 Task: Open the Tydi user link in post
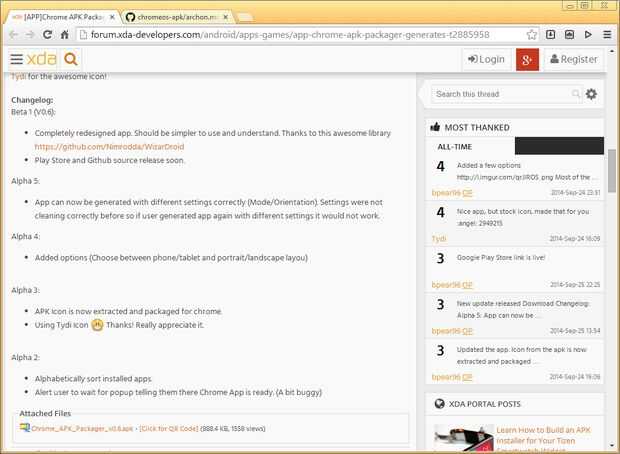(x=18, y=76)
